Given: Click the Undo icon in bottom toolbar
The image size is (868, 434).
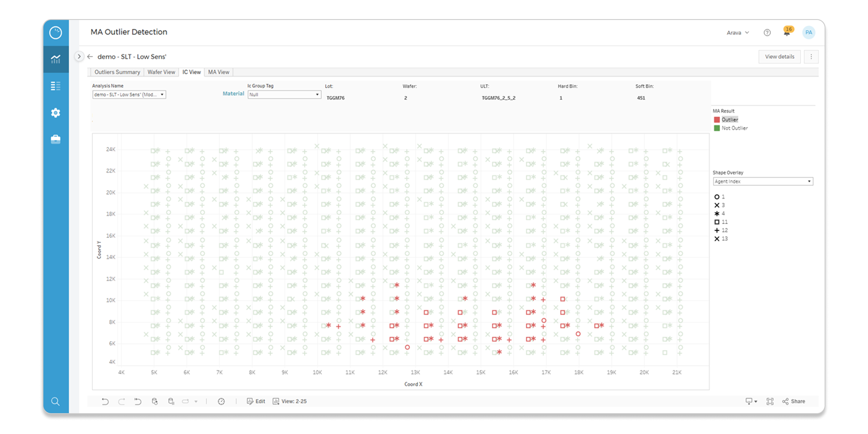Looking at the screenshot, I should (105, 401).
